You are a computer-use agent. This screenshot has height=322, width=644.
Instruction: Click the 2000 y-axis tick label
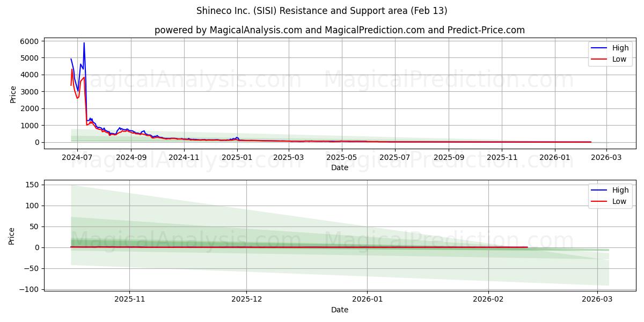pos(30,108)
